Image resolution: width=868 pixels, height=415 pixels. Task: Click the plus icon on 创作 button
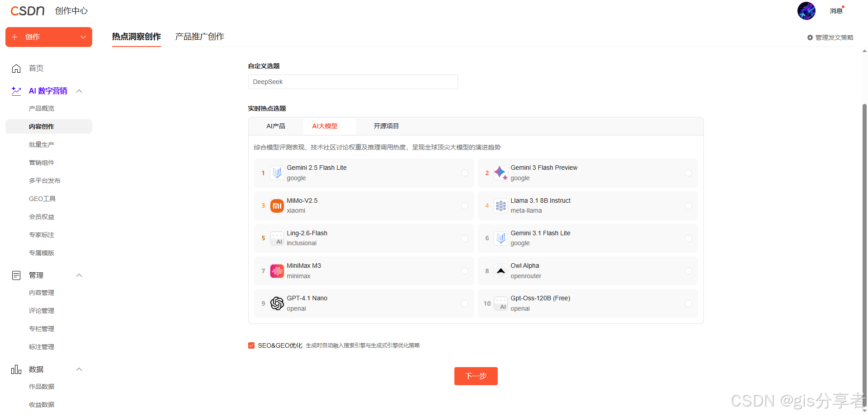coord(14,37)
